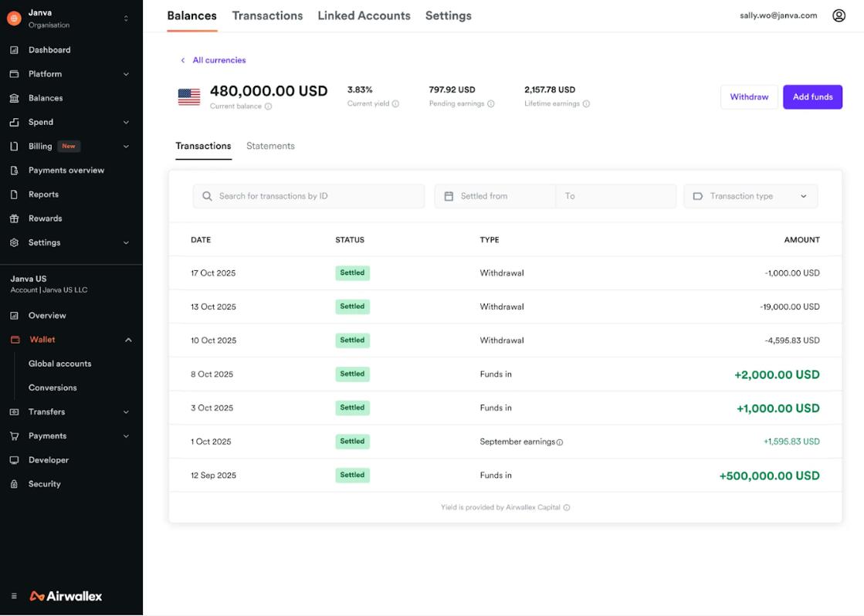Open the Linked Accounts top tab
This screenshot has height=616, width=864.
(364, 15)
